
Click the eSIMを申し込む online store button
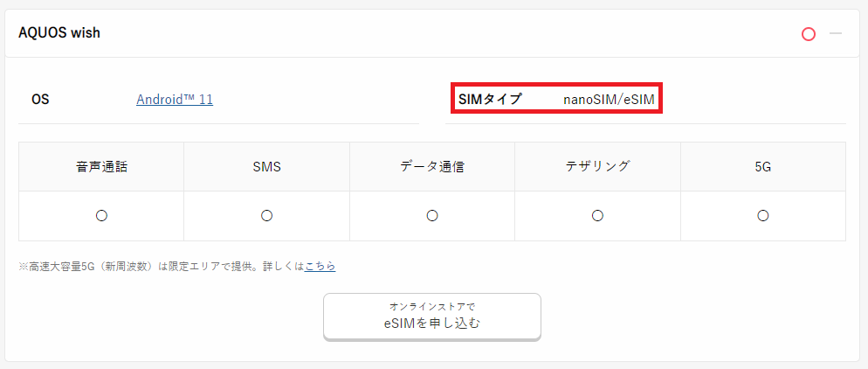431,317
